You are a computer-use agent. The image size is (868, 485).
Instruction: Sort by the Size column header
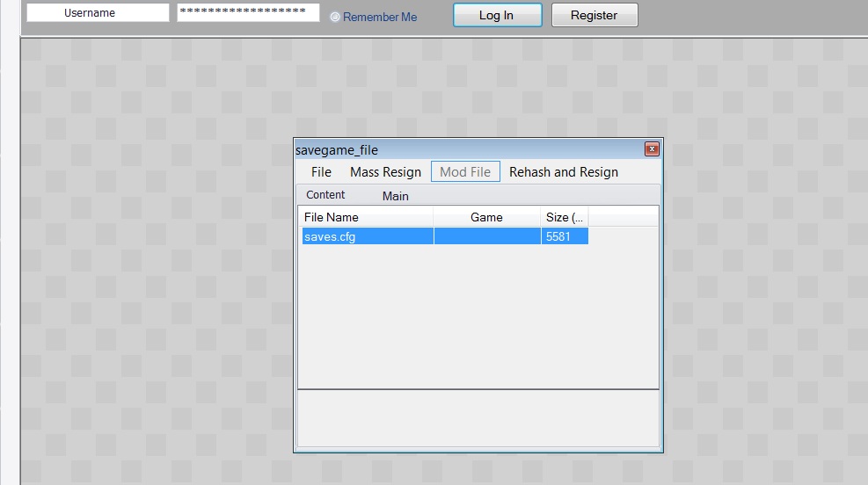[x=564, y=217]
